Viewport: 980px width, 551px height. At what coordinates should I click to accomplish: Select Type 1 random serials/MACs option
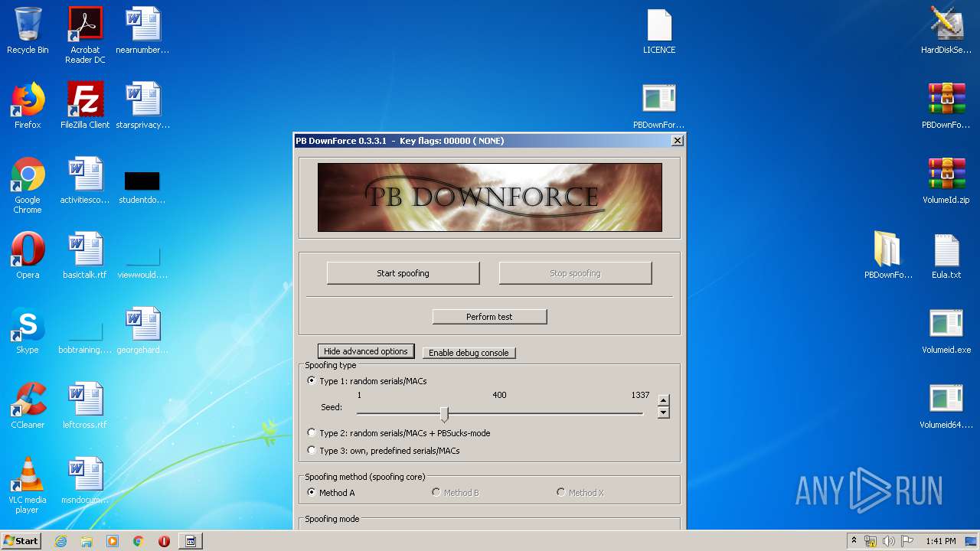point(367,381)
